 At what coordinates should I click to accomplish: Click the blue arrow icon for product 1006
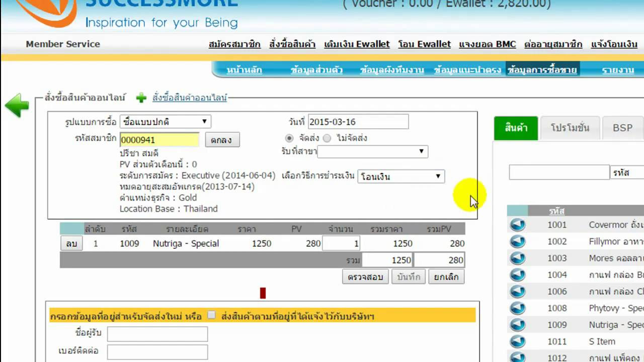(518, 291)
